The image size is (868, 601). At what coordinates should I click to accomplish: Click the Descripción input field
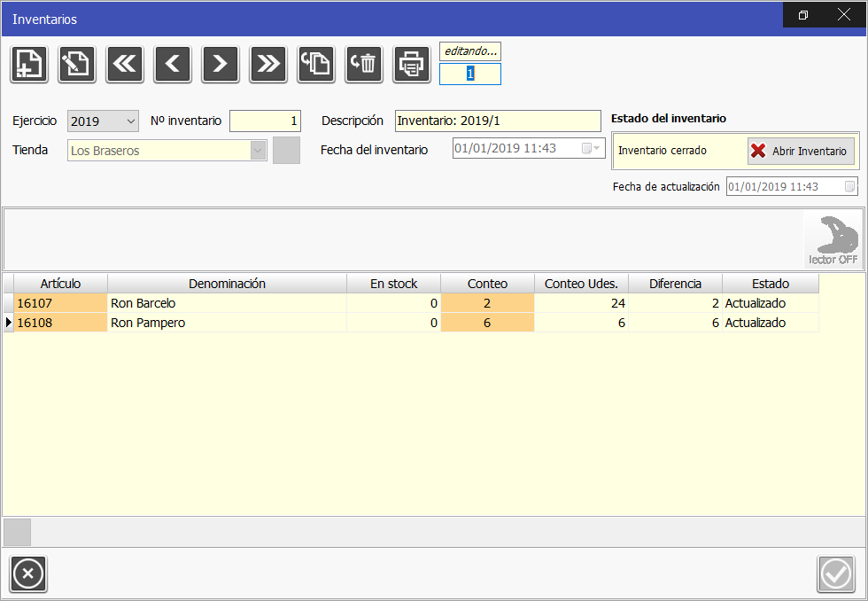coord(498,121)
